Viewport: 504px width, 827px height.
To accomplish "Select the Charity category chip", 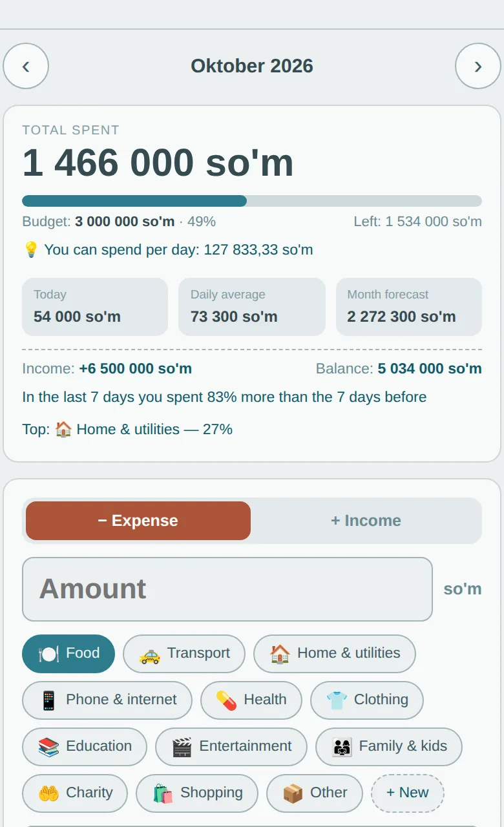I will [x=75, y=793].
